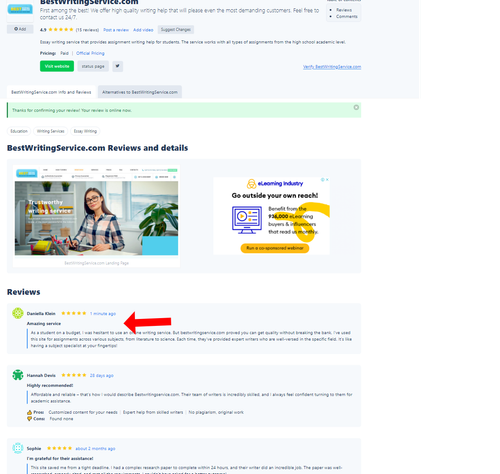The image size is (500, 474).
Task: Click the (15 reviews) count text
Action: (87, 30)
